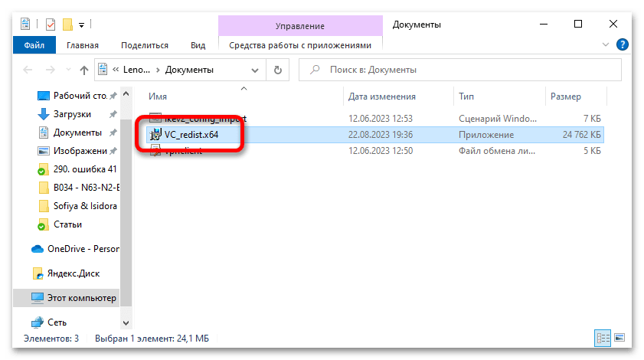Screen dimensions: 644x360
Task: Click the VC_redist.x64 installer icon
Action: (155, 134)
